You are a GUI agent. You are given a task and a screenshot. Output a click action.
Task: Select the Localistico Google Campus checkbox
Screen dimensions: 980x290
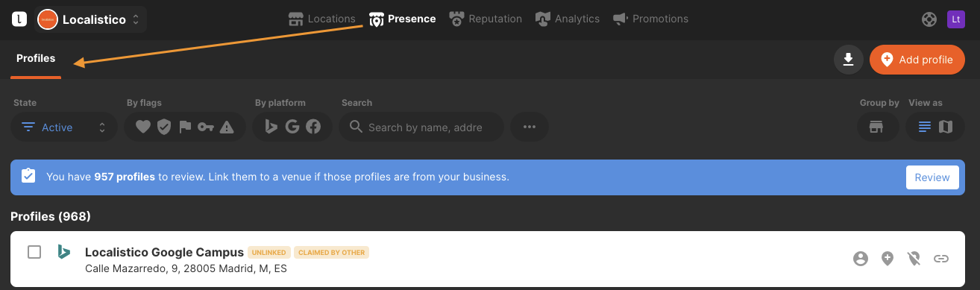tap(34, 252)
